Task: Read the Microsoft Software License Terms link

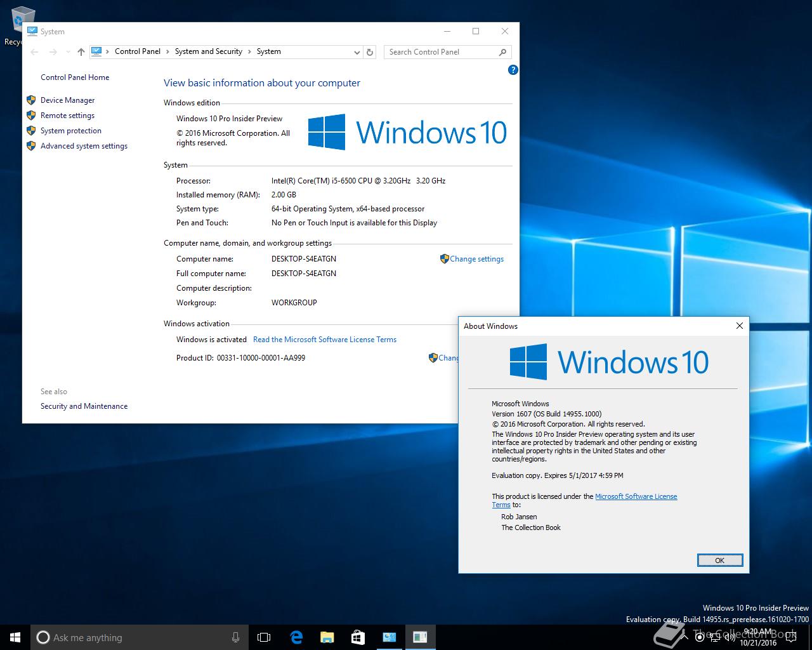Action: (325, 340)
